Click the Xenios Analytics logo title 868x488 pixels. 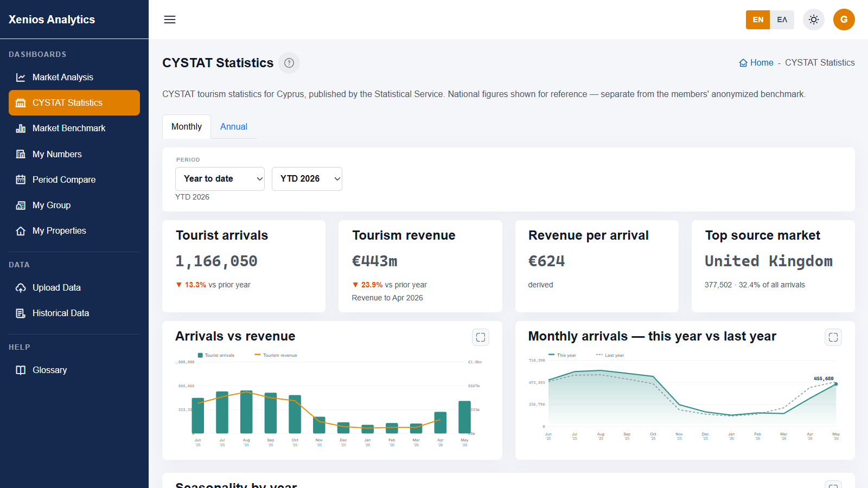coord(52,20)
